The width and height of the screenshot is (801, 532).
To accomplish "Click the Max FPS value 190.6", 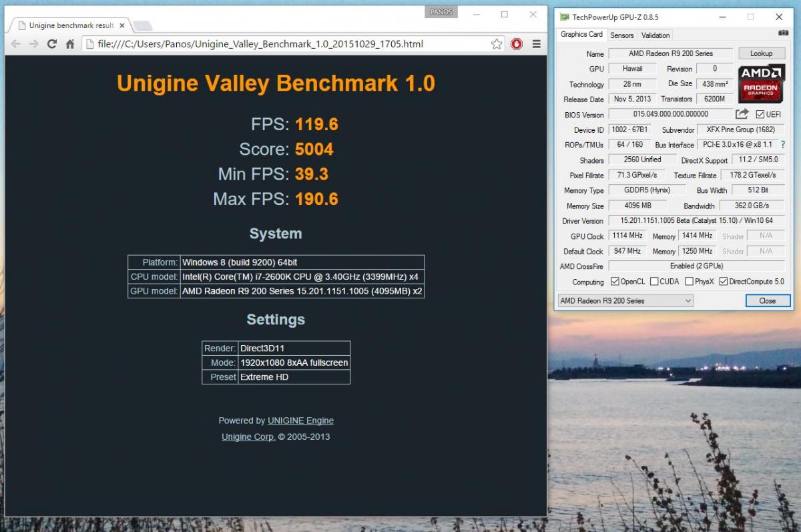I will 316,199.
